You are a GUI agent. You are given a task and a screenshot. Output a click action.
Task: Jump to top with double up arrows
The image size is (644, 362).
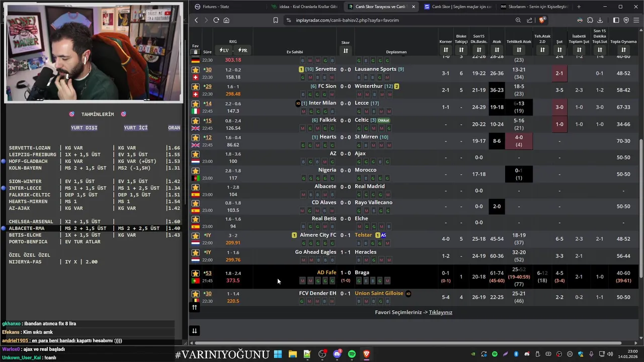[x=195, y=307]
